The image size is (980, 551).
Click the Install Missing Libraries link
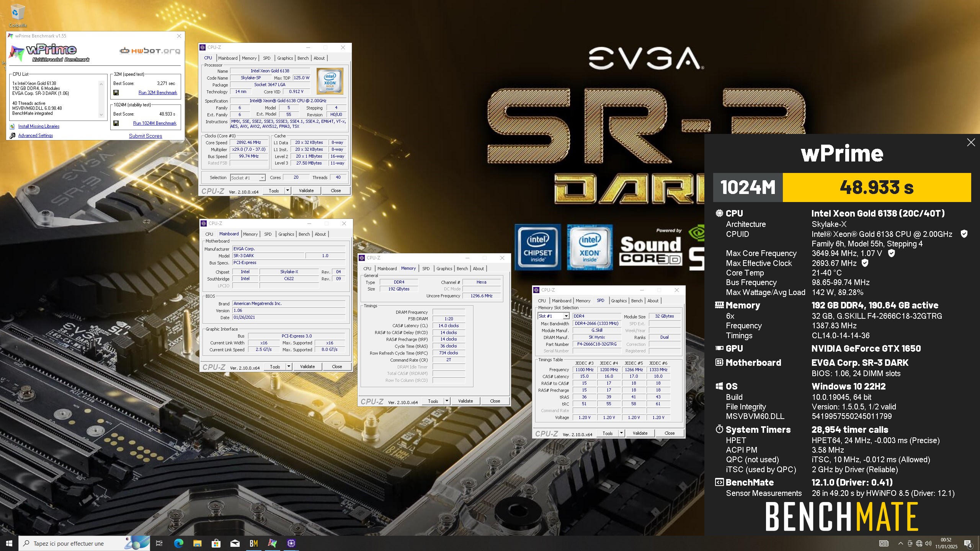[39, 126]
